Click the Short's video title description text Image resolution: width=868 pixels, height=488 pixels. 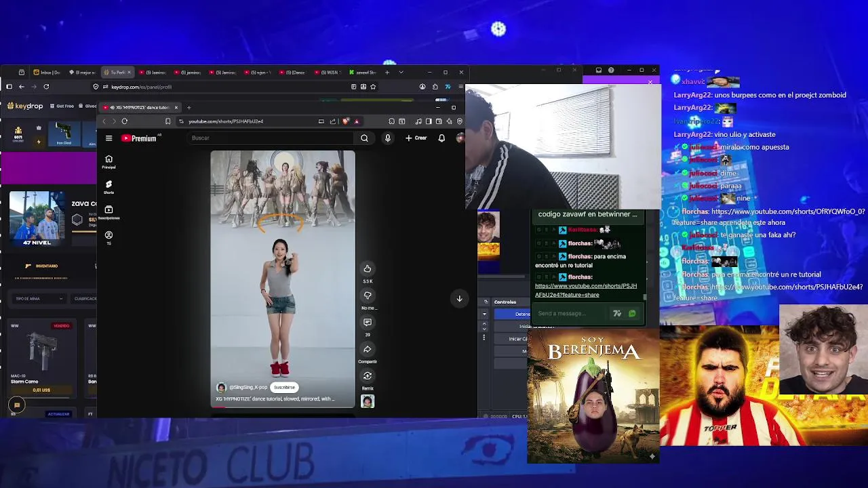point(275,399)
